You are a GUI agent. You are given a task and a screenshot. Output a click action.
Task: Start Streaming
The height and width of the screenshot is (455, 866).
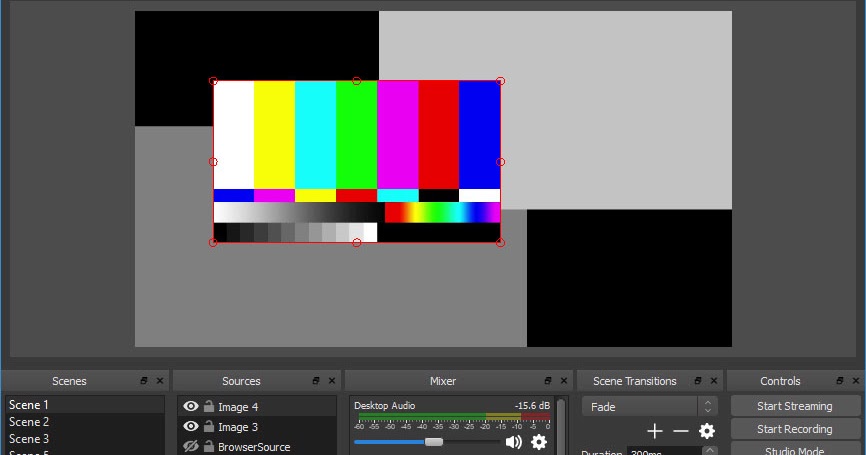click(x=795, y=406)
